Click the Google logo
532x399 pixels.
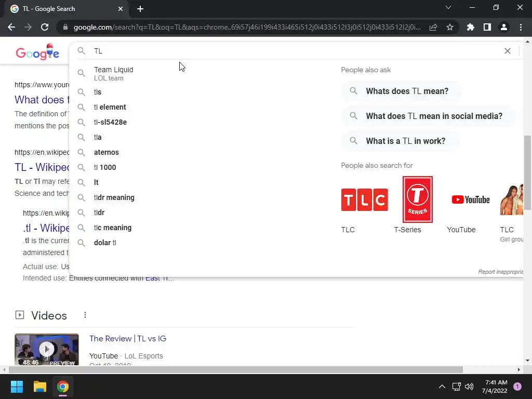37,52
